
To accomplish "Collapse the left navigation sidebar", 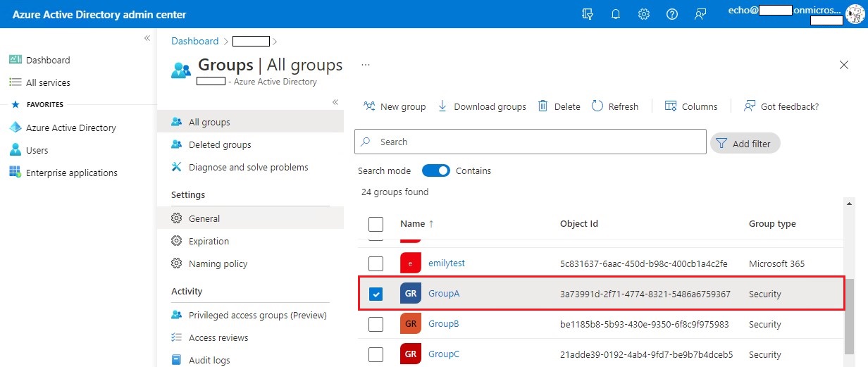I will 147,38.
